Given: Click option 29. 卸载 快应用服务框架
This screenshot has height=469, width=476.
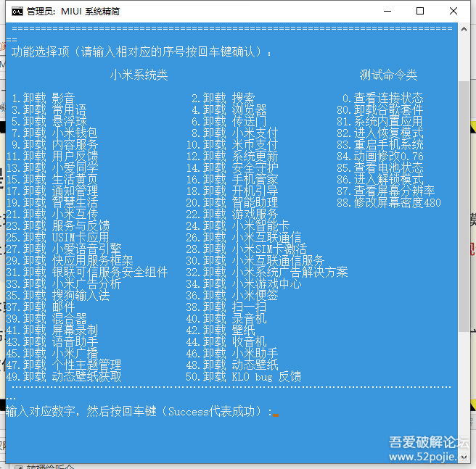Looking at the screenshot, I should tap(70, 260).
